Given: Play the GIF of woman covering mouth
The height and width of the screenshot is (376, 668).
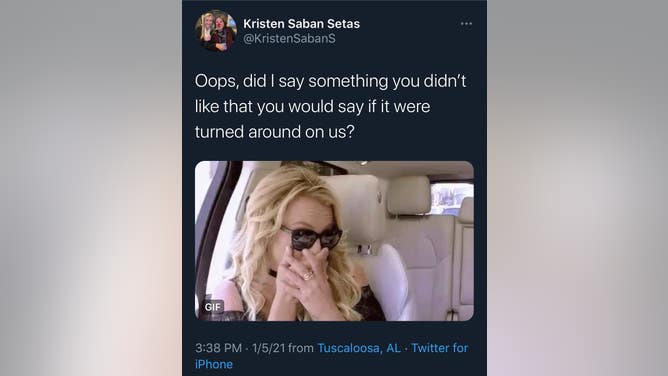Looking at the screenshot, I should pyautogui.click(x=334, y=241).
